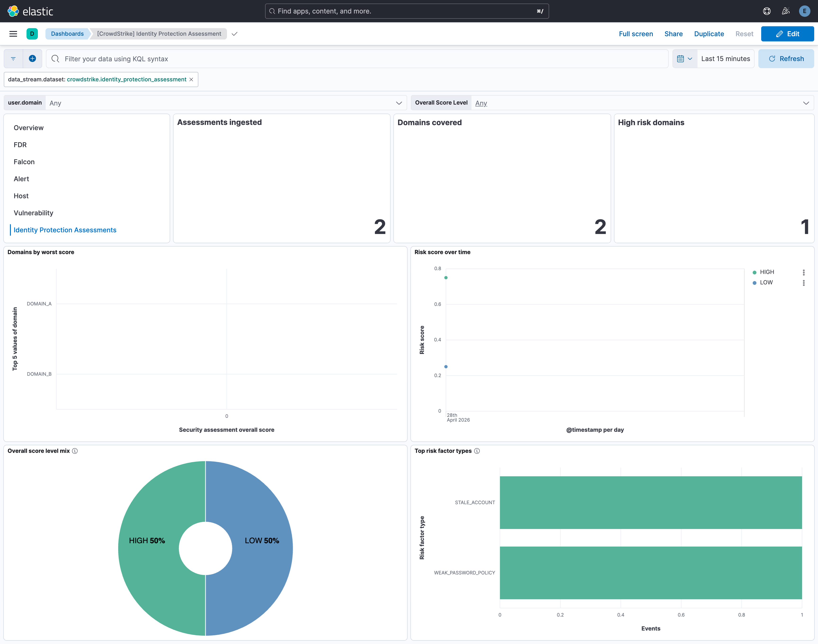The width and height of the screenshot is (818, 644).
Task: Toggle HIGH series color dot in legend
Action: [755, 272]
